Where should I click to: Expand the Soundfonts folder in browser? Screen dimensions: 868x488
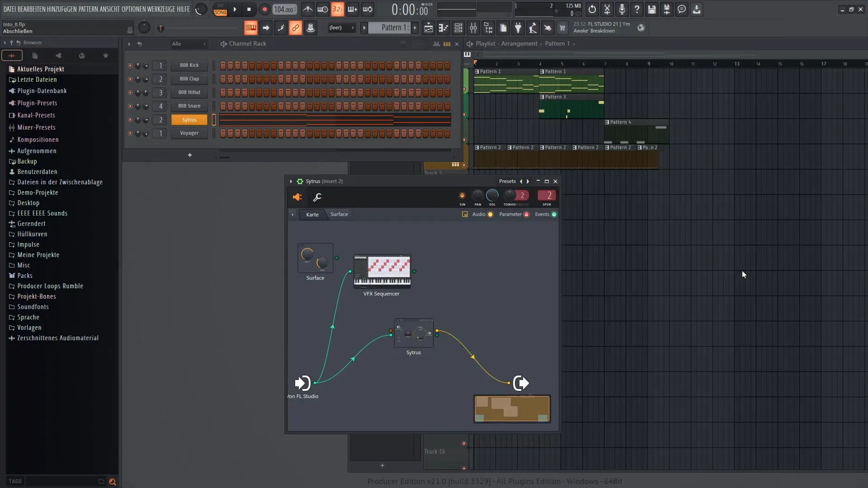tap(33, 306)
